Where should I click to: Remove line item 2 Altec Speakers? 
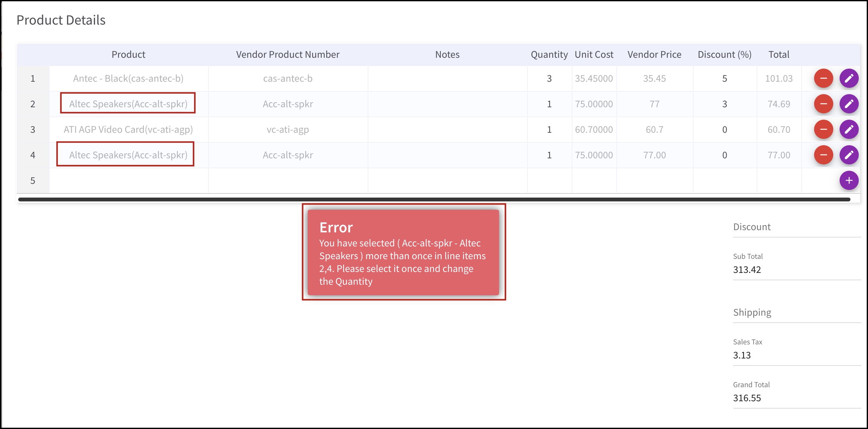click(x=823, y=104)
